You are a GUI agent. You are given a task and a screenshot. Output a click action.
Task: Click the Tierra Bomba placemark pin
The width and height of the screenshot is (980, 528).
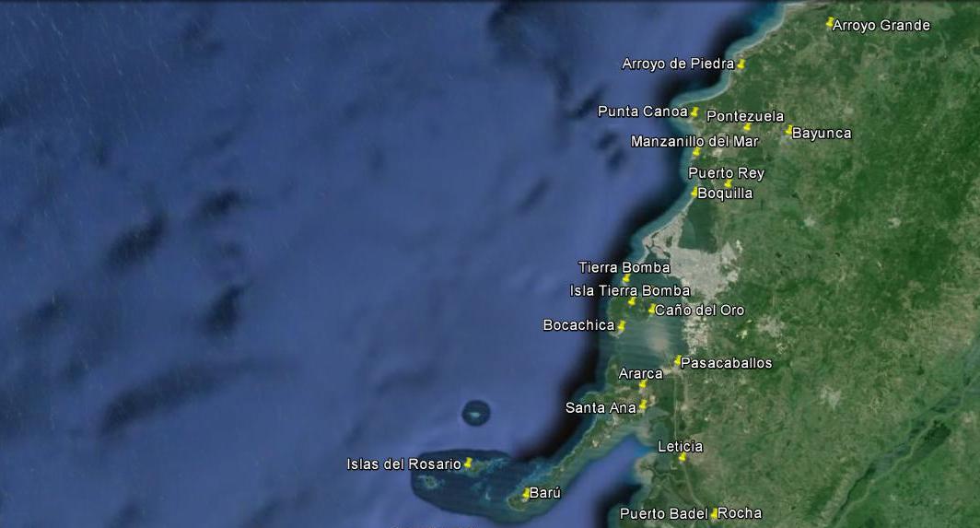tap(626, 278)
